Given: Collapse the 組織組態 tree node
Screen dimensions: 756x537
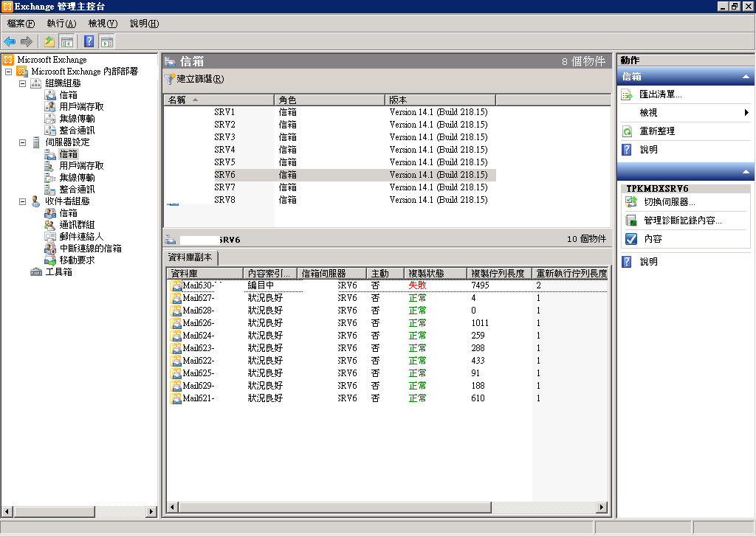Looking at the screenshot, I should pos(22,83).
